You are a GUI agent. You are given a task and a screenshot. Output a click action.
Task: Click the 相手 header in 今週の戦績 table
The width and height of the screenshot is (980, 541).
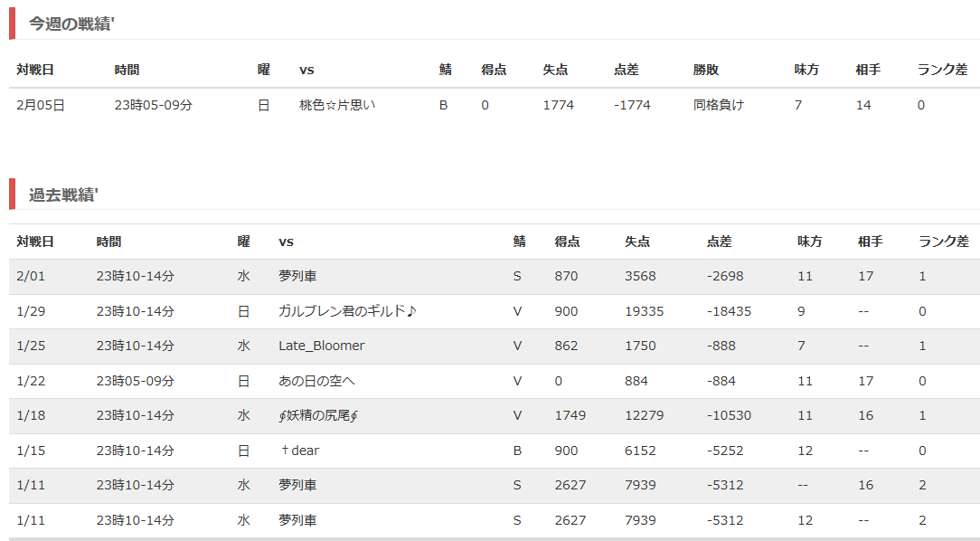(x=868, y=70)
